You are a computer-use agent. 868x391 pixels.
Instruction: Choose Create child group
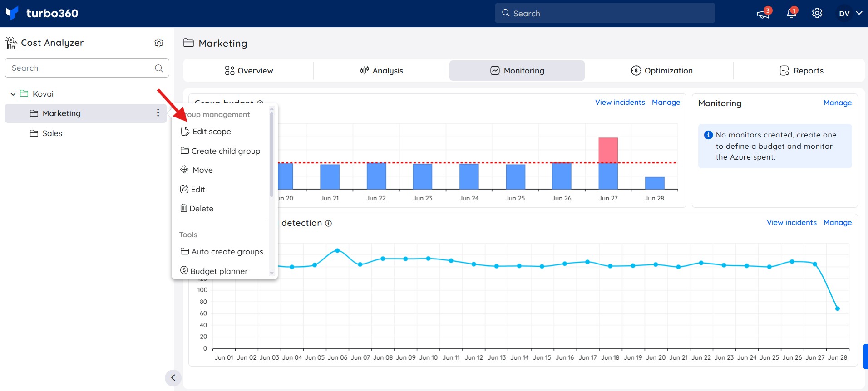tap(221, 151)
